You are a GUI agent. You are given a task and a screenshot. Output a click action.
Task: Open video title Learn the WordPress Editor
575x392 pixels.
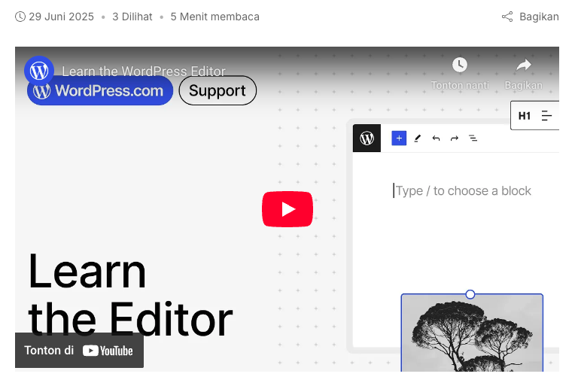pos(144,71)
